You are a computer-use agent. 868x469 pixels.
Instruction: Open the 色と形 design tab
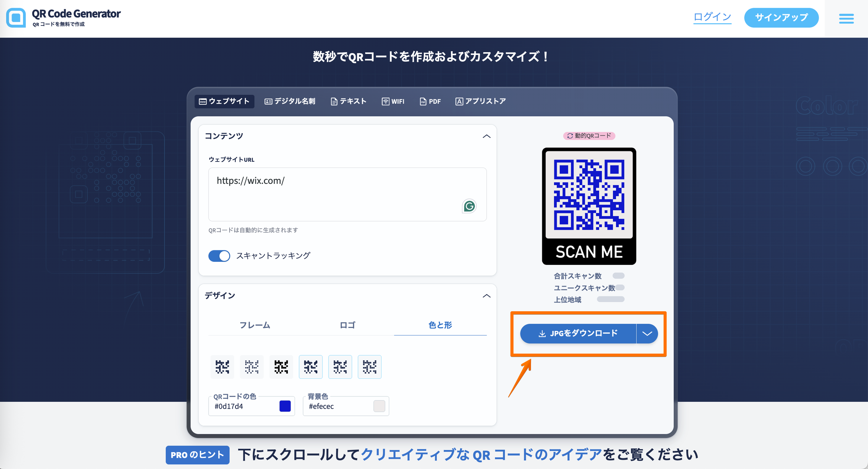[440, 325]
